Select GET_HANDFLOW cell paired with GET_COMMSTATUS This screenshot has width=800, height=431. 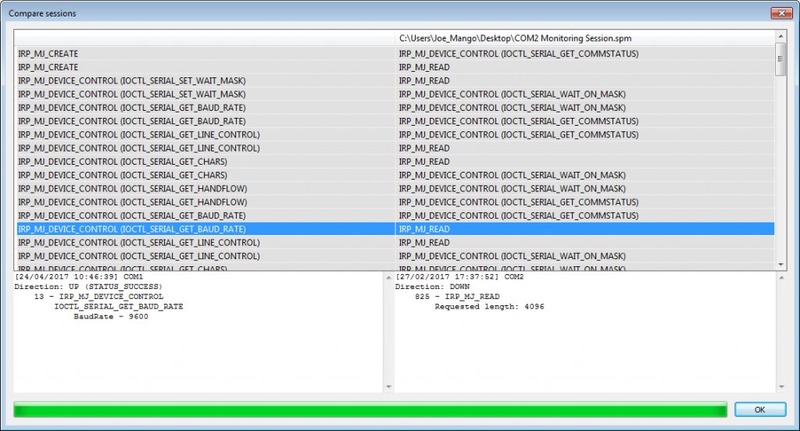(x=205, y=202)
